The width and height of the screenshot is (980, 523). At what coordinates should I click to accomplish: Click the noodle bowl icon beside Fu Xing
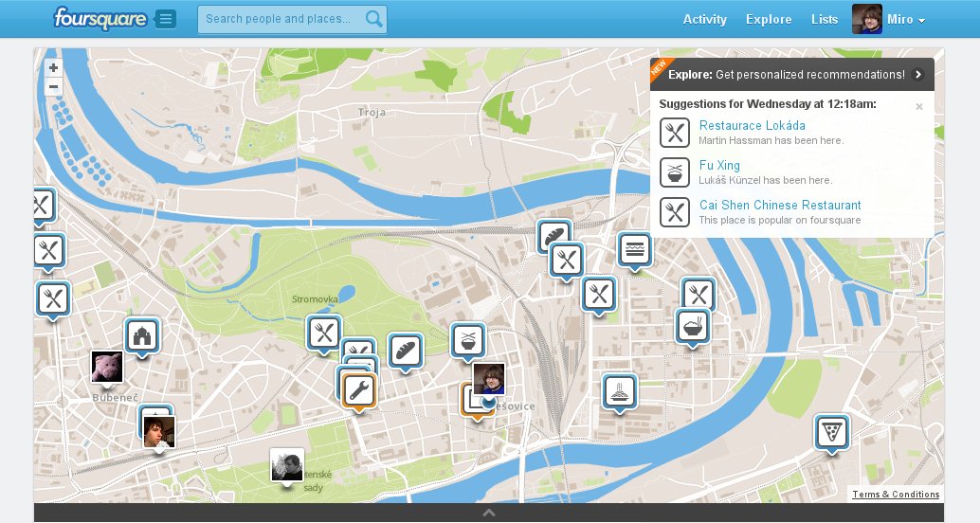tap(675, 172)
